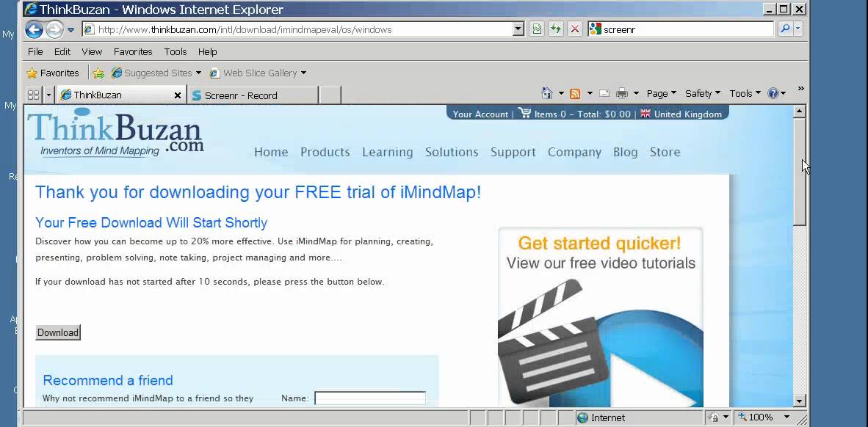This screenshot has height=427, width=868.
Task: Refresh the page with the green arrows icon
Action: coord(556,30)
